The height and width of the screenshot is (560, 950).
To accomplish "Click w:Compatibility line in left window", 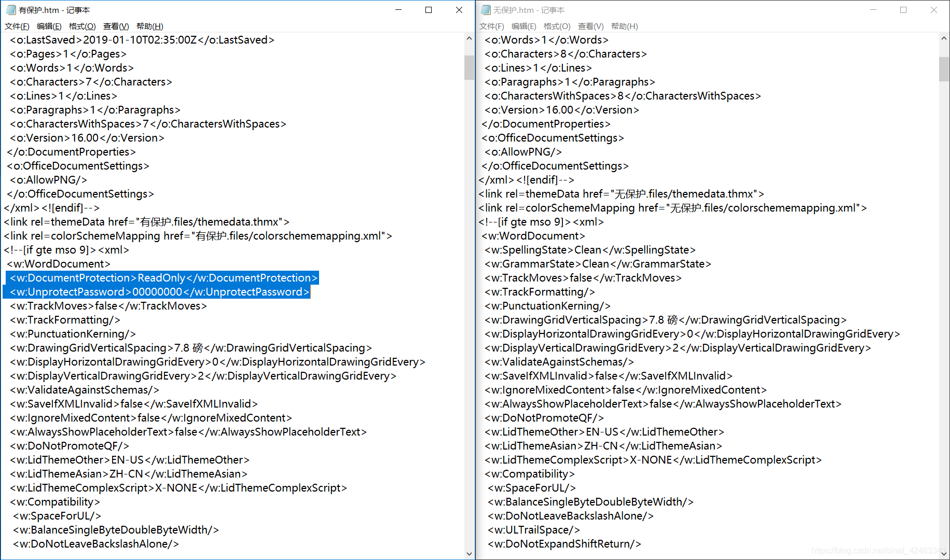I will click(54, 502).
